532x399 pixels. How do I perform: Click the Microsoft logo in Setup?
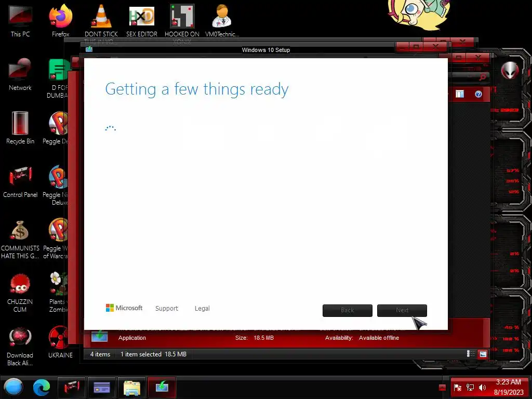tap(124, 308)
